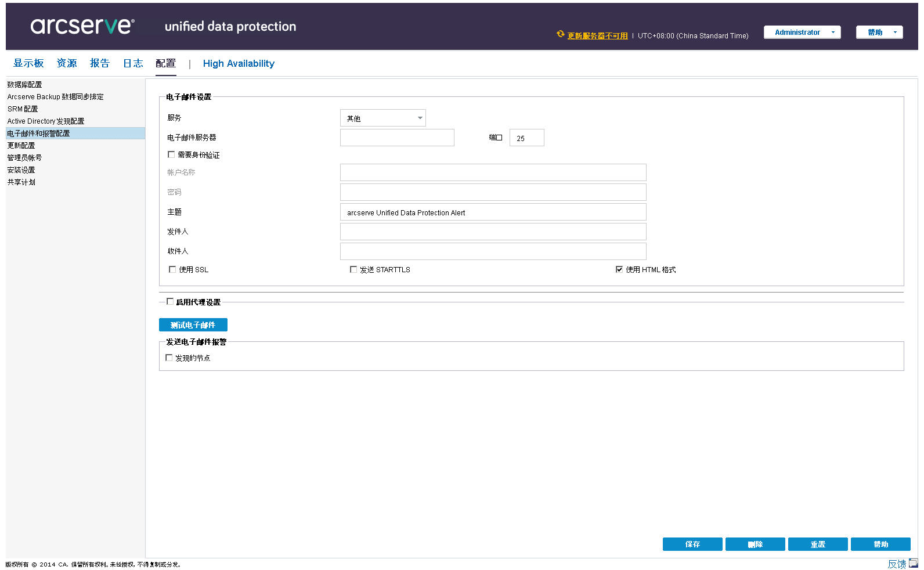Expand the Administrator dropdown menu
Screen dimensions: 924x570
(x=802, y=33)
